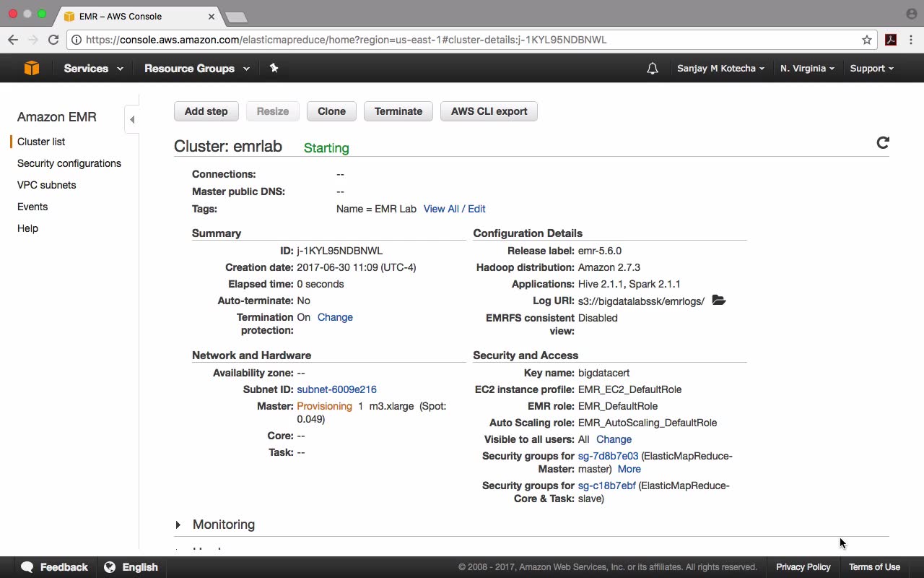Terminate the cluster

[x=398, y=111]
